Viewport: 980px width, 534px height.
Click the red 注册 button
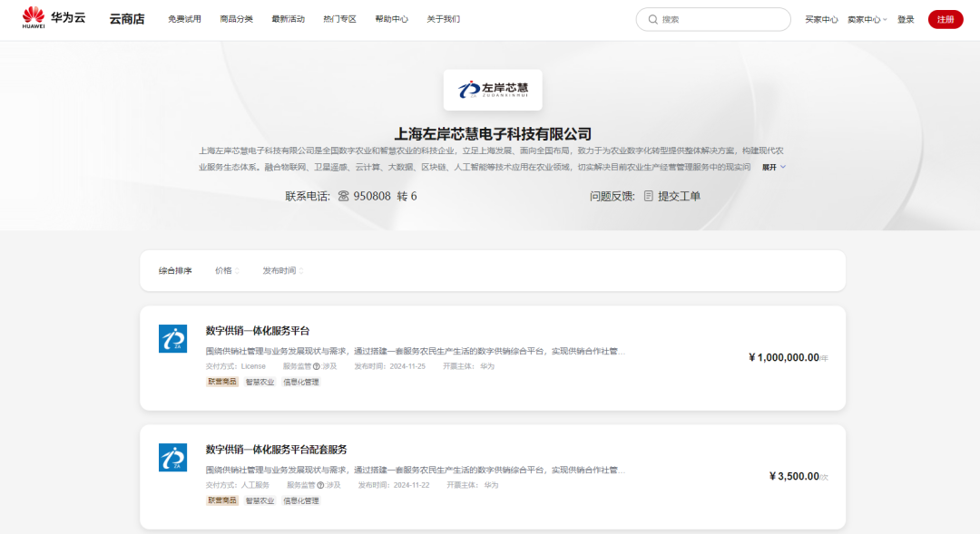[x=946, y=19]
